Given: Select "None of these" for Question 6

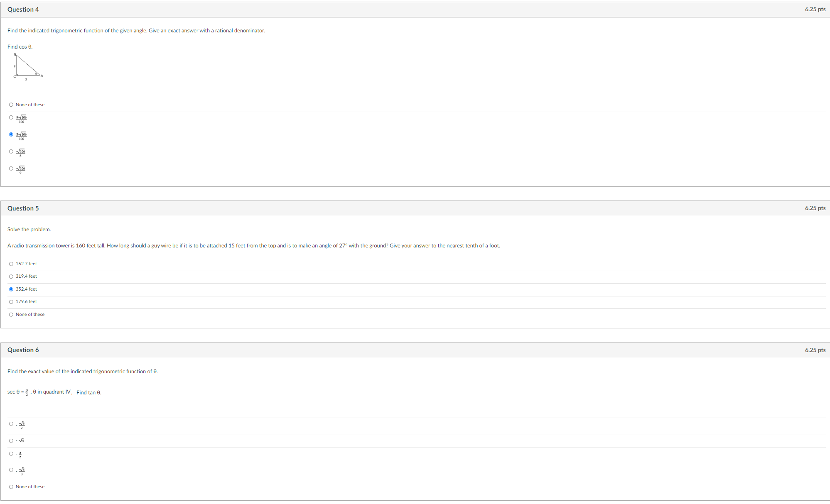Looking at the screenshot, I should pos(11,487).
